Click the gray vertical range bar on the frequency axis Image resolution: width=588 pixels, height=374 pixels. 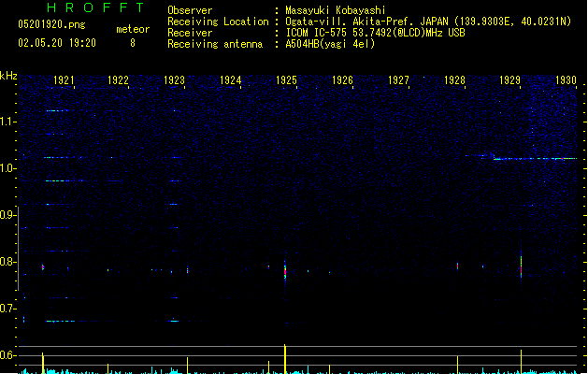coord(18,248)
